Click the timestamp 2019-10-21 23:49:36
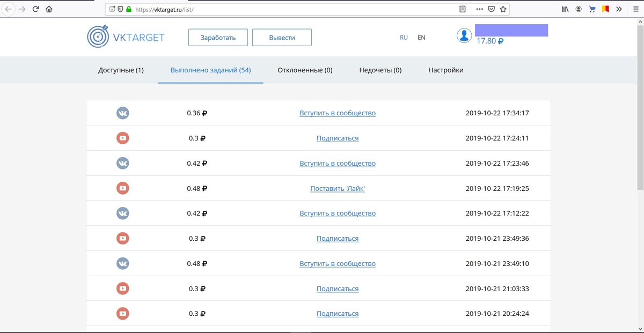Viewport: 644px width, 333px height. coord(497,239)
